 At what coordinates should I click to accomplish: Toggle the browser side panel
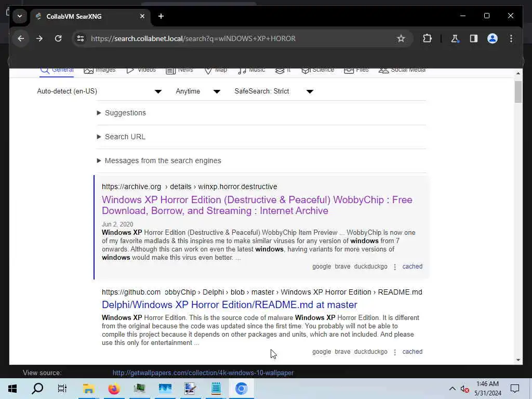474,38
